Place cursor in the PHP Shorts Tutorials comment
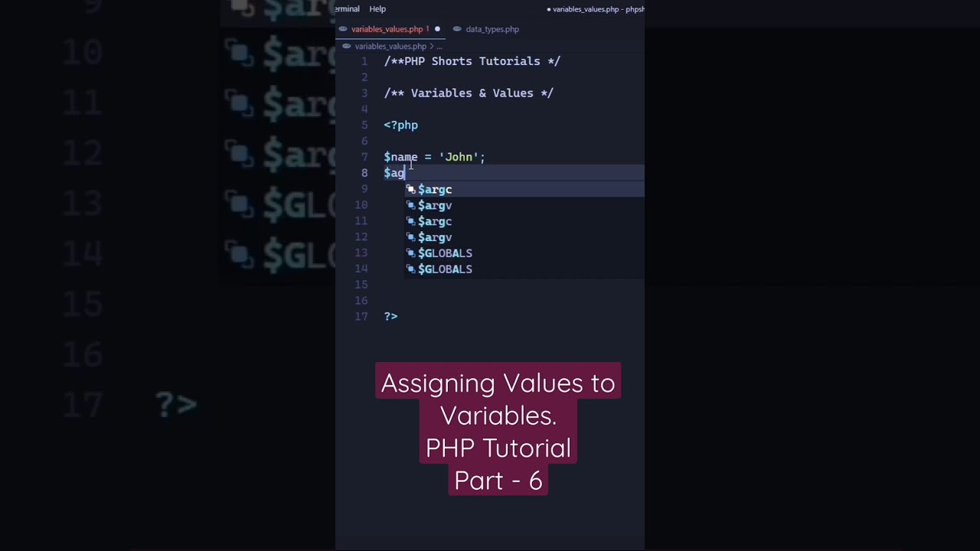 472,61
